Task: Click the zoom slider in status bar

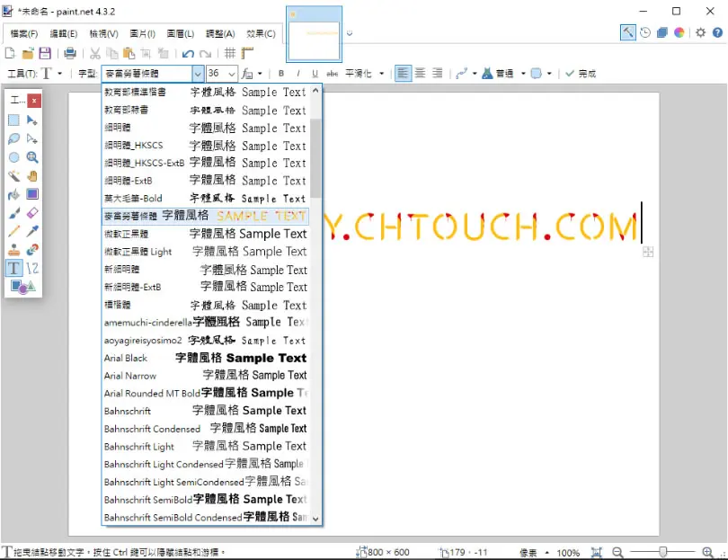Action: 663,552
